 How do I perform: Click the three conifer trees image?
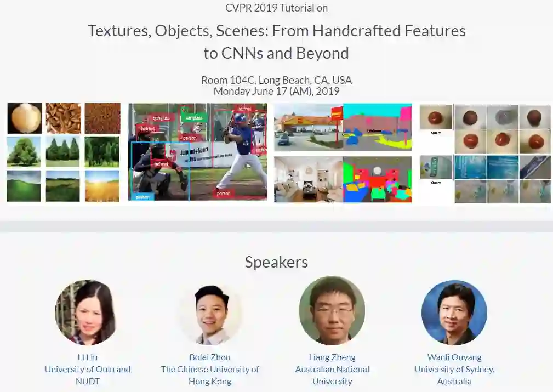(63, 152)
